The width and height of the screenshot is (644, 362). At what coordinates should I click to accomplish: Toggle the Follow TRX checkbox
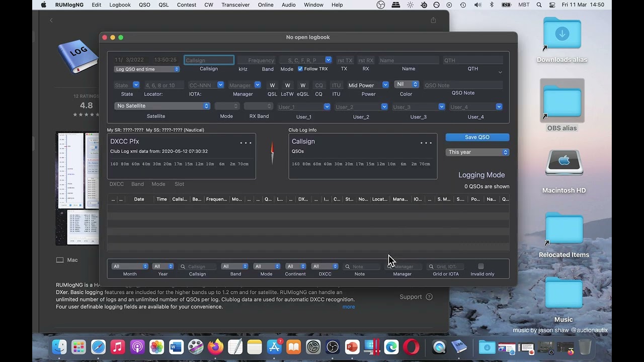point(300,69)
